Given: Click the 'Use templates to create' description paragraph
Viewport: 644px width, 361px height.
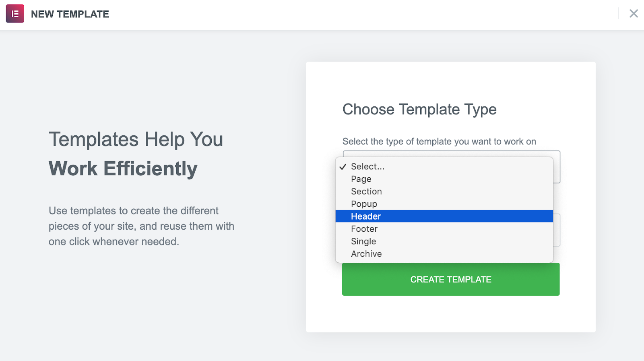Looking at the screenshot, I should tap(141, 226).
